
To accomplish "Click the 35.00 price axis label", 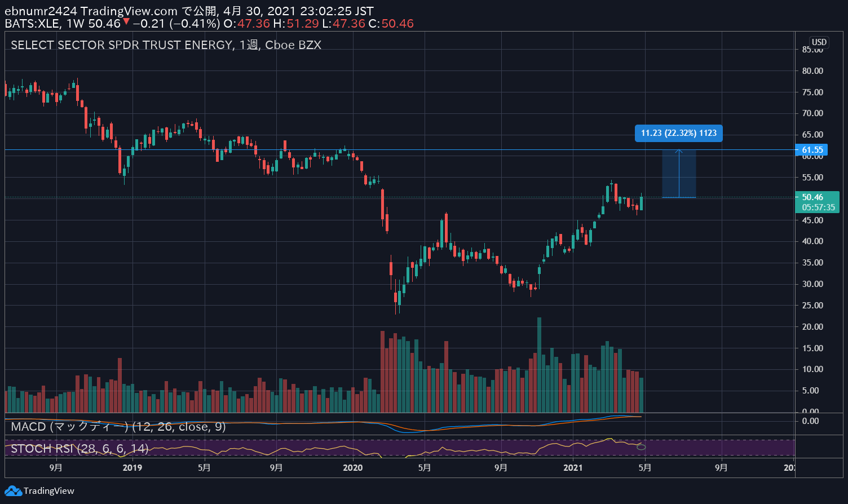I will coord(812,263).
